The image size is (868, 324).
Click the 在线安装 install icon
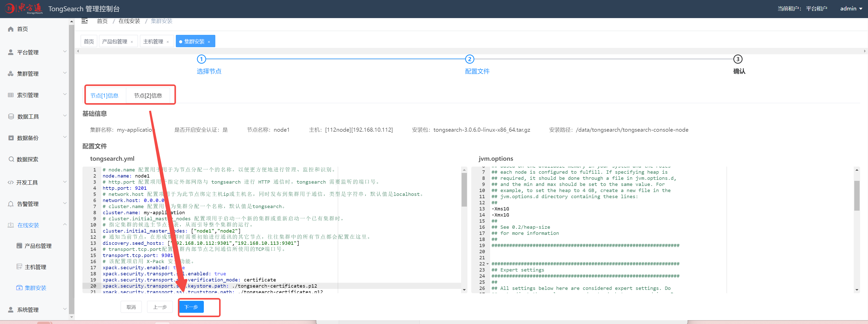coord(11,225)
